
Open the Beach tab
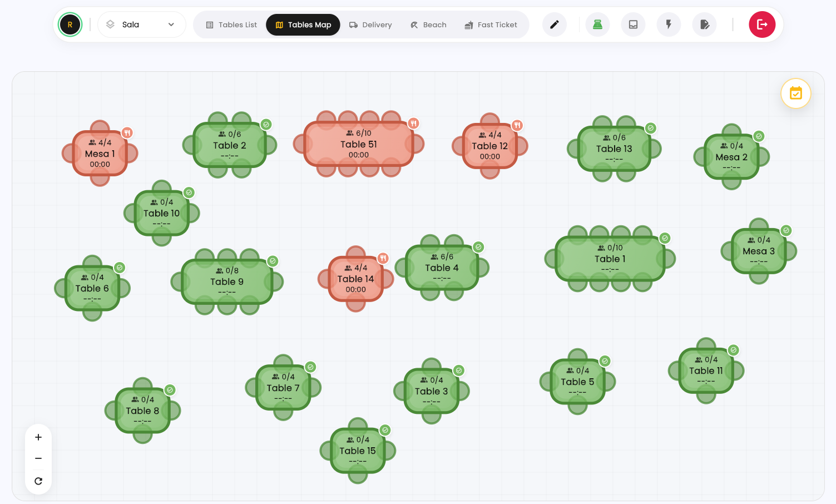pyautogui.click(x=428, y=24)
